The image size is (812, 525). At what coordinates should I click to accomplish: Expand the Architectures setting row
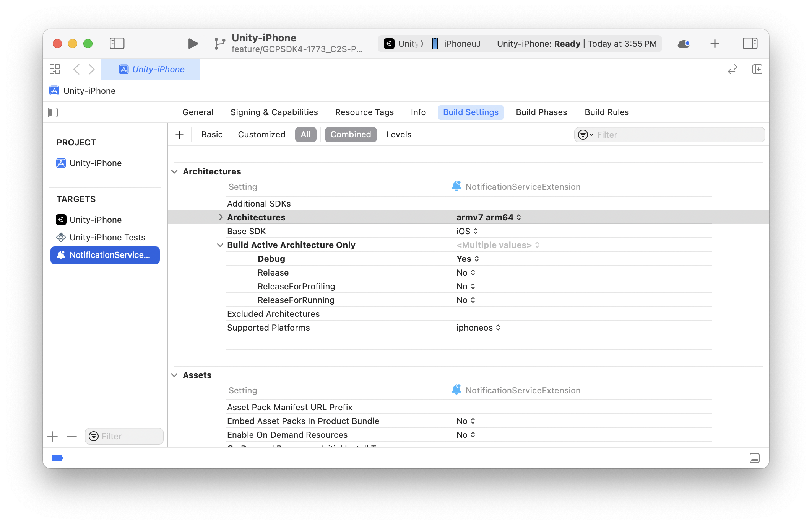tap(221, 217)
